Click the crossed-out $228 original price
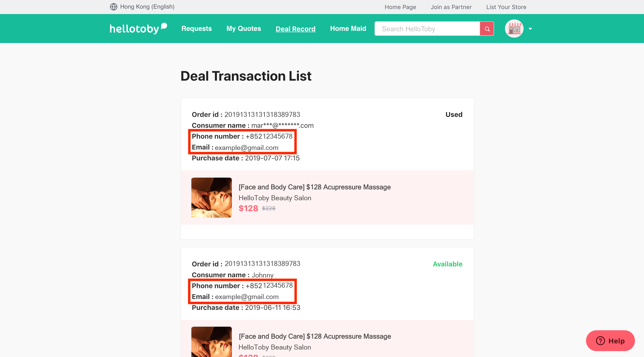 pyautogui.click(x=269, y=208)
